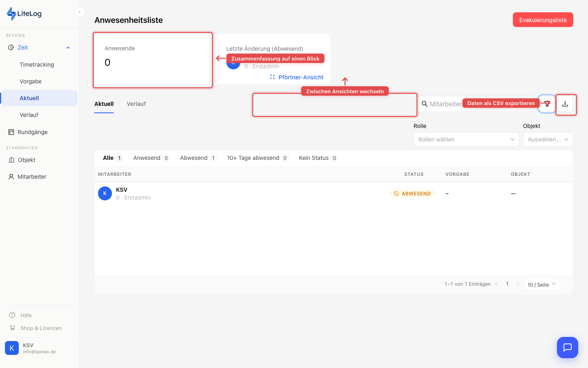Open Shop & Lizenzen
This screenshot has height=368, width=588.
41,328
